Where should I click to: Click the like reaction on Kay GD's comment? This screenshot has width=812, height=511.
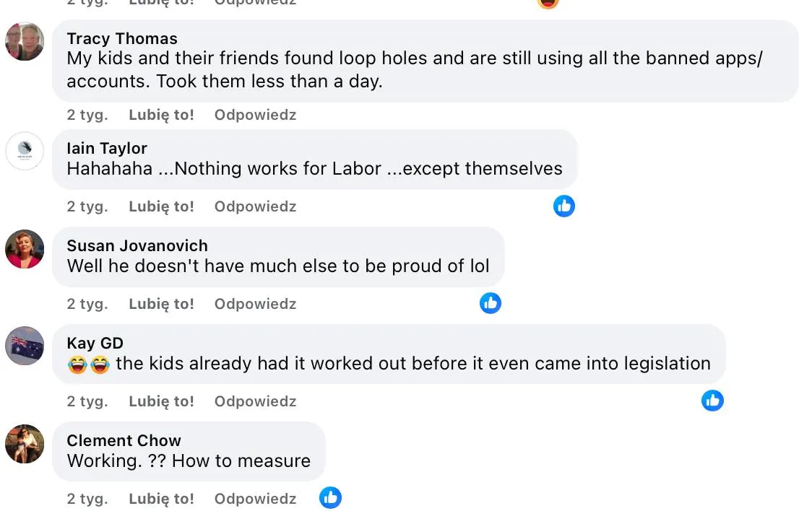point(712,401)
